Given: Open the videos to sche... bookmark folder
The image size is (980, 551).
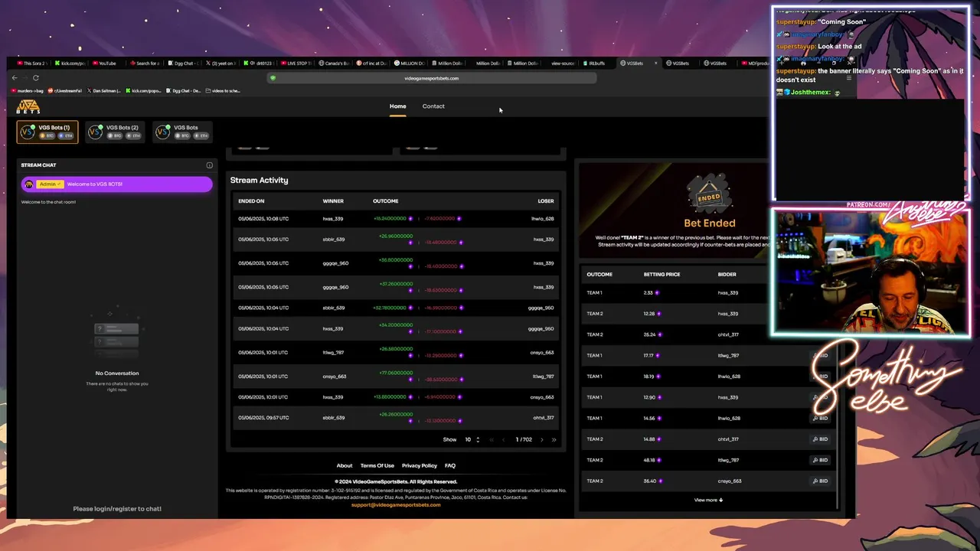Looking at the screenshot, I should coord(222,91).
